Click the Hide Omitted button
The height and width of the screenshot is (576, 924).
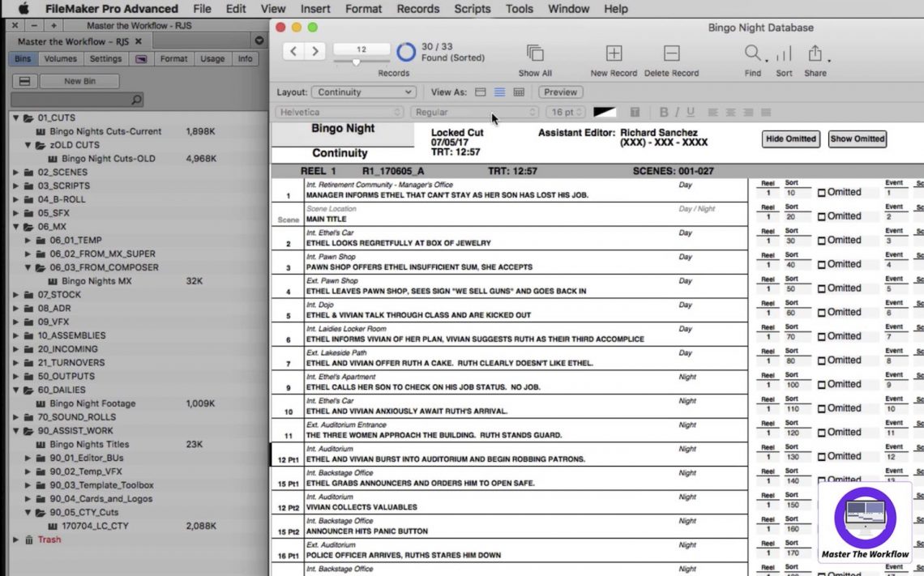click(790, 139)
